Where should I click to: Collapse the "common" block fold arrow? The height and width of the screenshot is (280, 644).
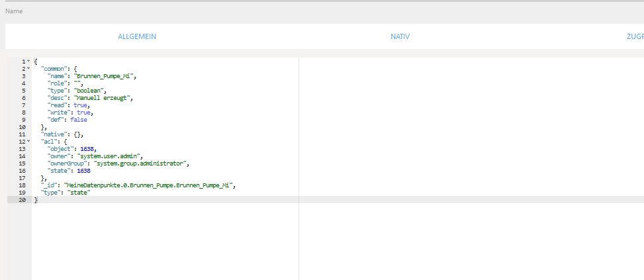(x=28, y=69)
